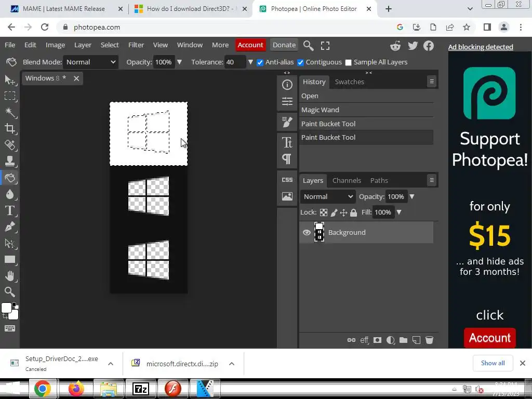Open the Properties sliders panel icon
The width and height of the screenshot is (532, 399).
(x=287, y=101)
